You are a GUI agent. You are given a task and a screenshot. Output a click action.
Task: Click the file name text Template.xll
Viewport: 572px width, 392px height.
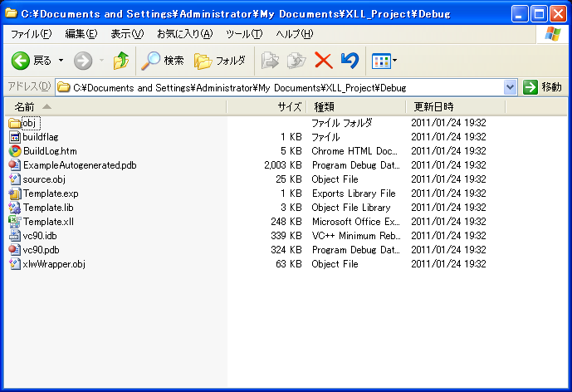pos(48,222)
